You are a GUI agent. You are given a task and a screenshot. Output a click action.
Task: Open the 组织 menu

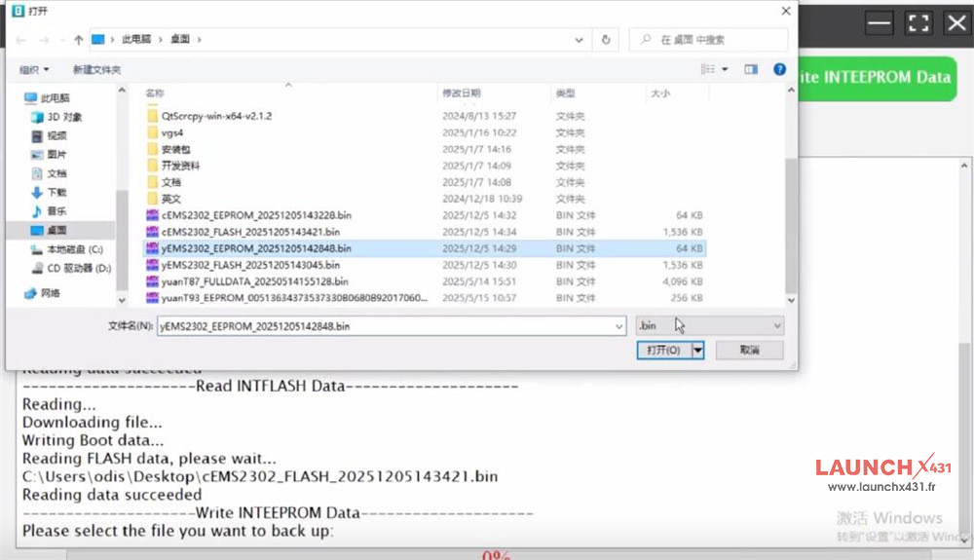33,69
